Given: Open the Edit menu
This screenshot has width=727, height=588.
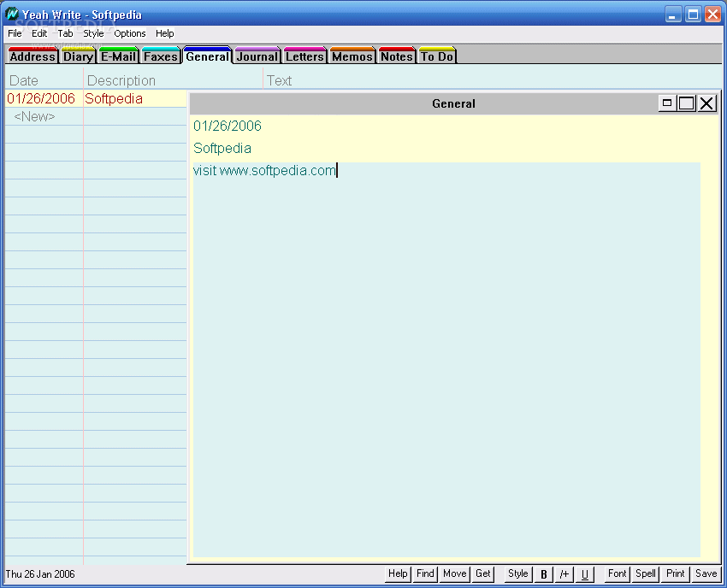Looking at the screenshot, I should (39, 33).
